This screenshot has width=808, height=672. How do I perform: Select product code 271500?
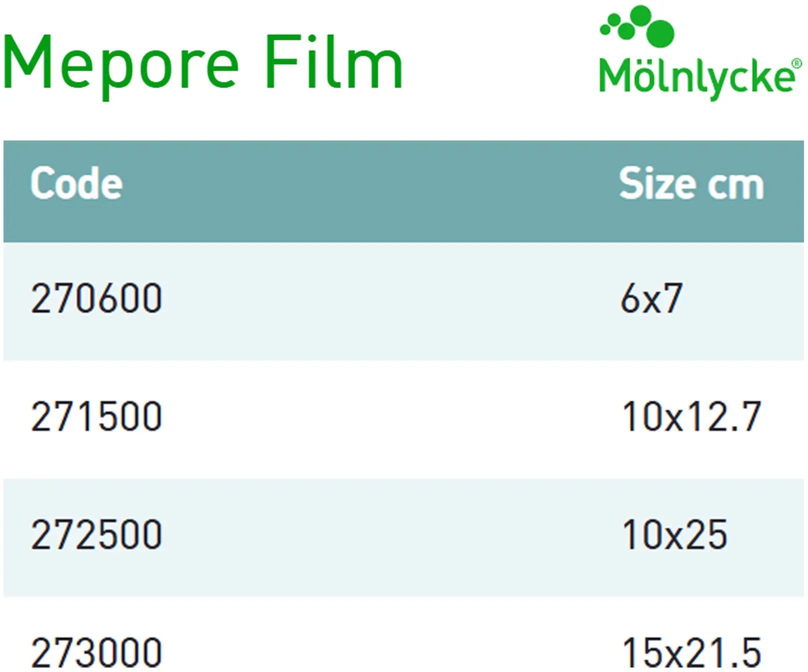point(96,416)
